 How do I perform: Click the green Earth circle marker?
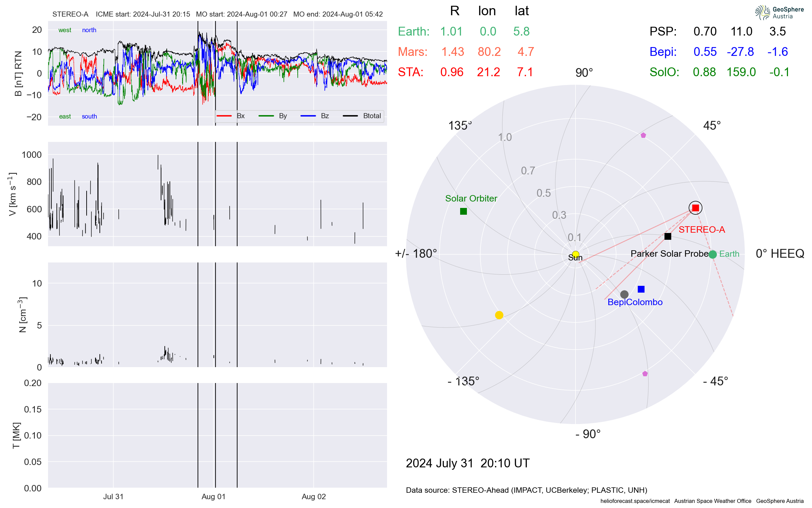[713, 254]
